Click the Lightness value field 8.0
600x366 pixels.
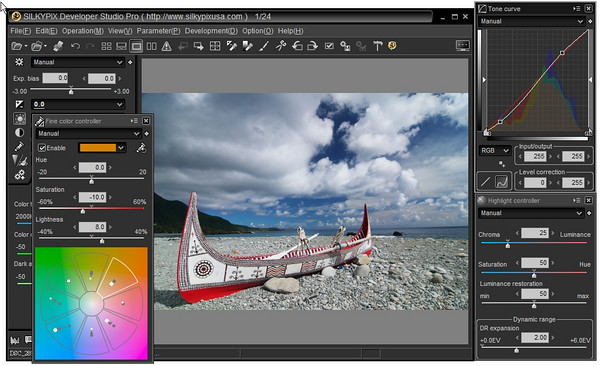(x=92, y=227)
